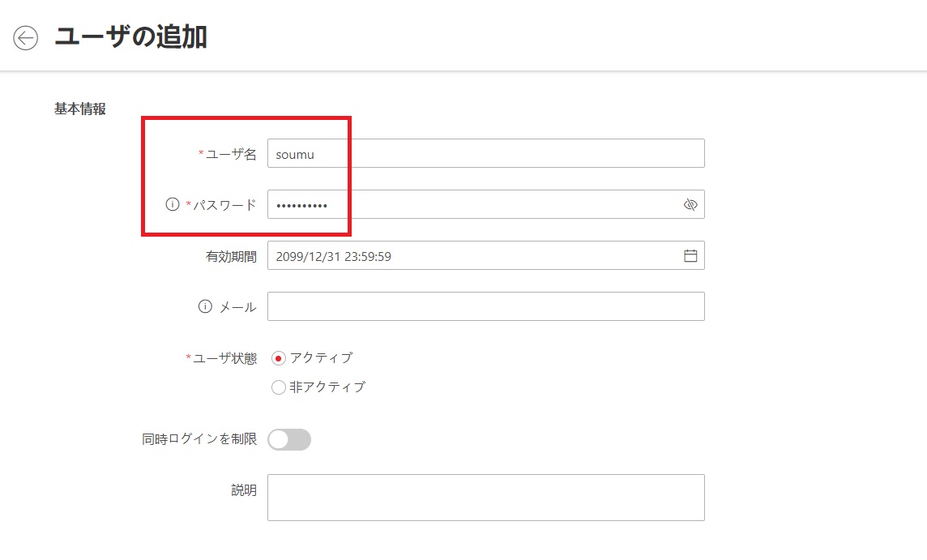The width and height of the screenshot is (927, 560).
Task: Toggle the 同時ログインを制限 switch
Action: tap(289, 439)
